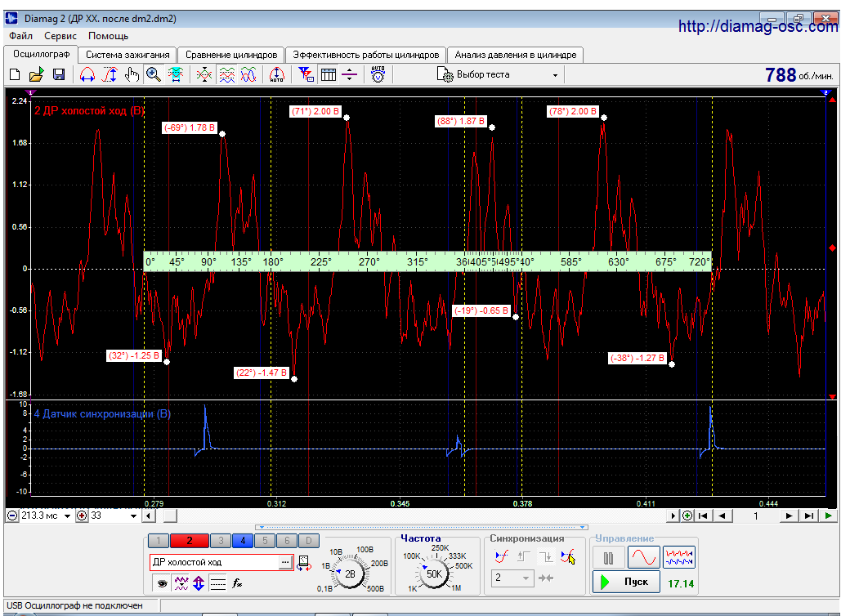Select the hand pan tool
Image resolution: width=850 pixels, height=616 pixels.
tap(132, 75)
